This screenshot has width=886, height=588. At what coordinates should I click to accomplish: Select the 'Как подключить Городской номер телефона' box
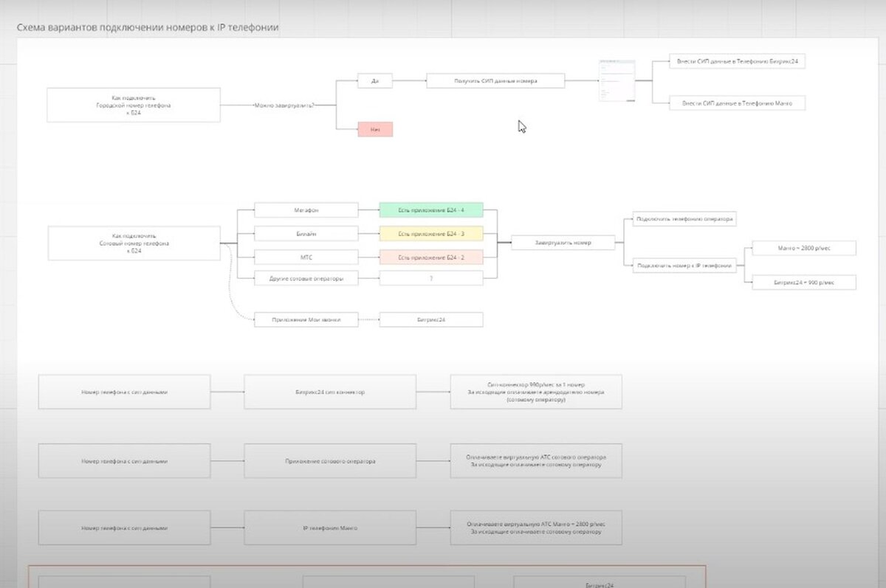(x=134, y=105)
